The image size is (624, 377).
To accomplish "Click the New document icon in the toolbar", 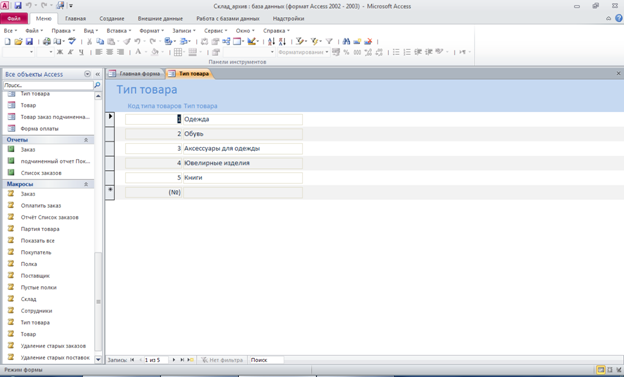I will tap(7, 41).
